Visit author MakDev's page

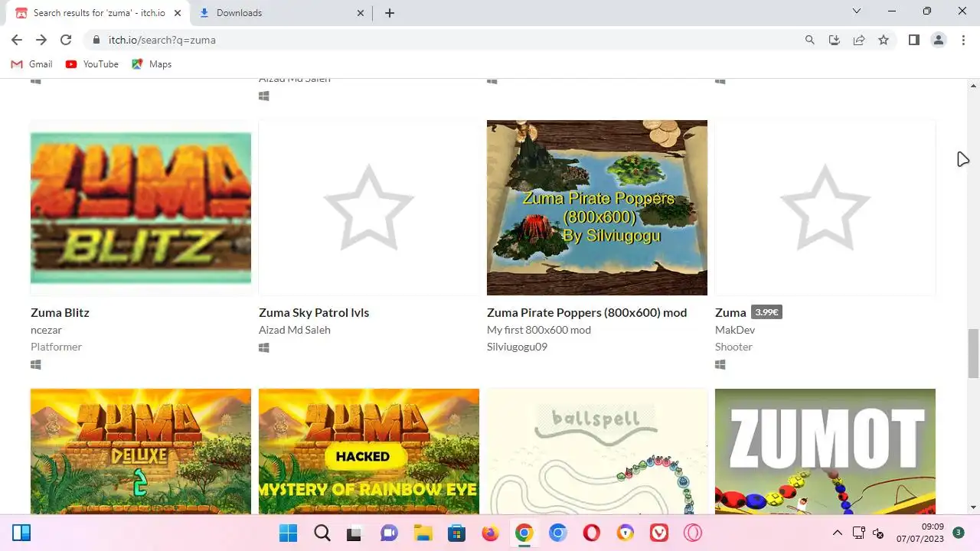point(735,330)
